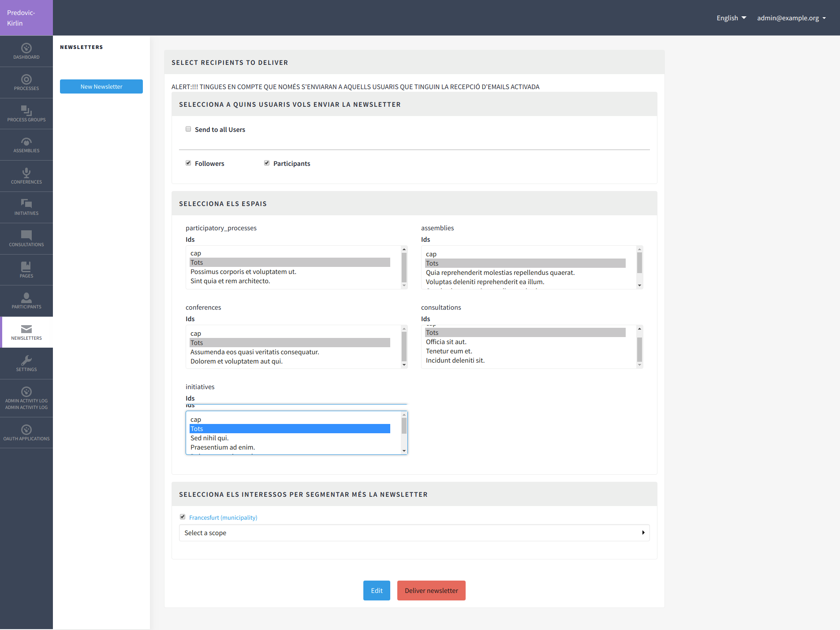This screenshot has width=840, height=630.
Task: Select 'Incidunt deleniti sit.' option
Action: (525, 360)
